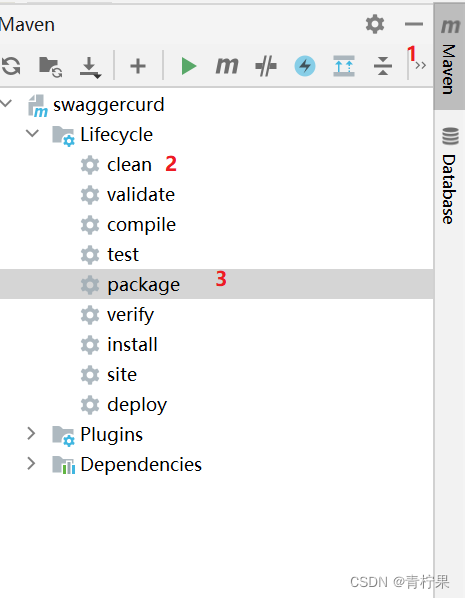Click gear icon beside site
The height and width of the screenshot is (598, 465).
pos(90,375)
